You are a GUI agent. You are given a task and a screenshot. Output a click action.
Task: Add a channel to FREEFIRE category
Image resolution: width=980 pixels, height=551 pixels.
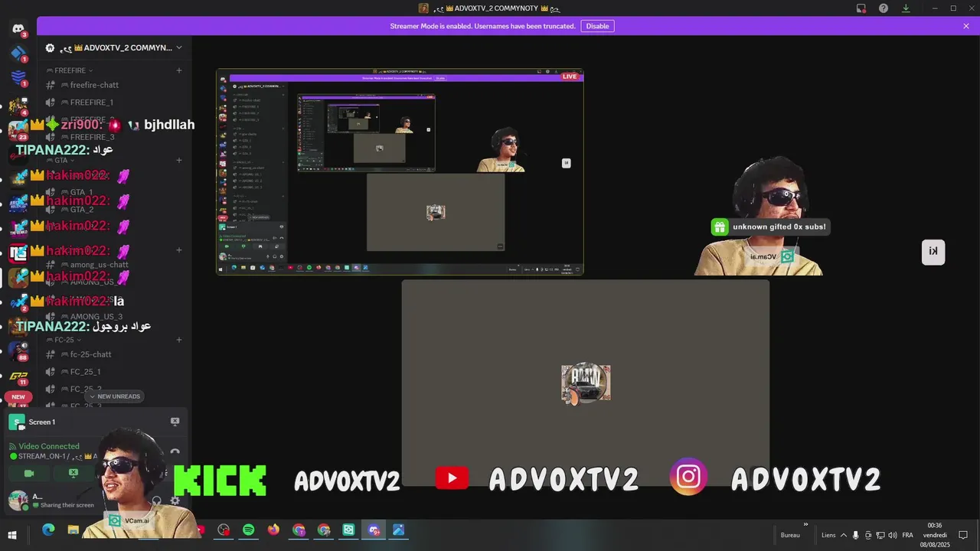(x=179, y=70)
